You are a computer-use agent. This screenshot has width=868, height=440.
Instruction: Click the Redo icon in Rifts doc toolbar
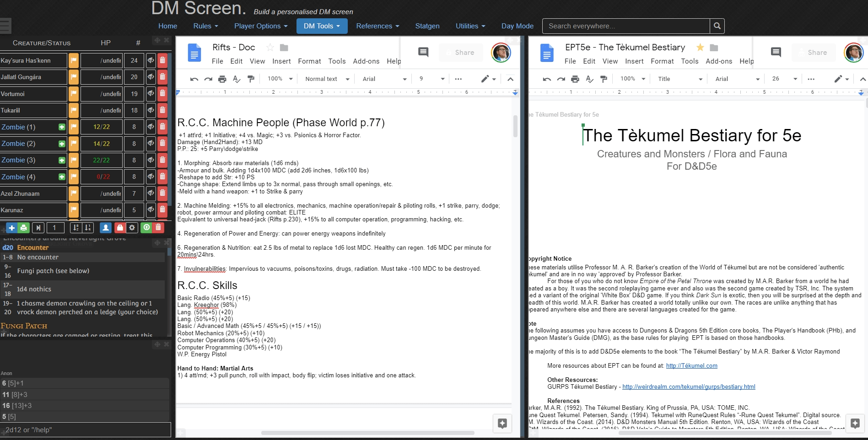(208, 79)
